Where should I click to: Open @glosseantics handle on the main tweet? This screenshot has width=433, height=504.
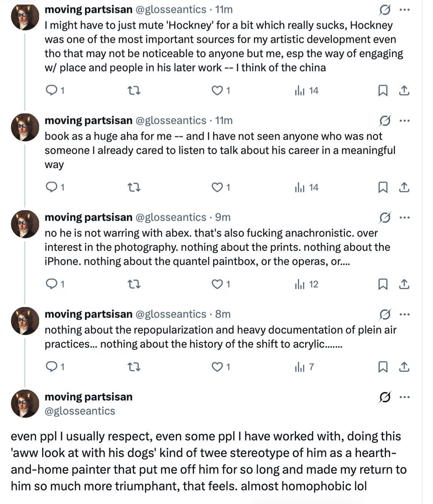click(80, 411)
